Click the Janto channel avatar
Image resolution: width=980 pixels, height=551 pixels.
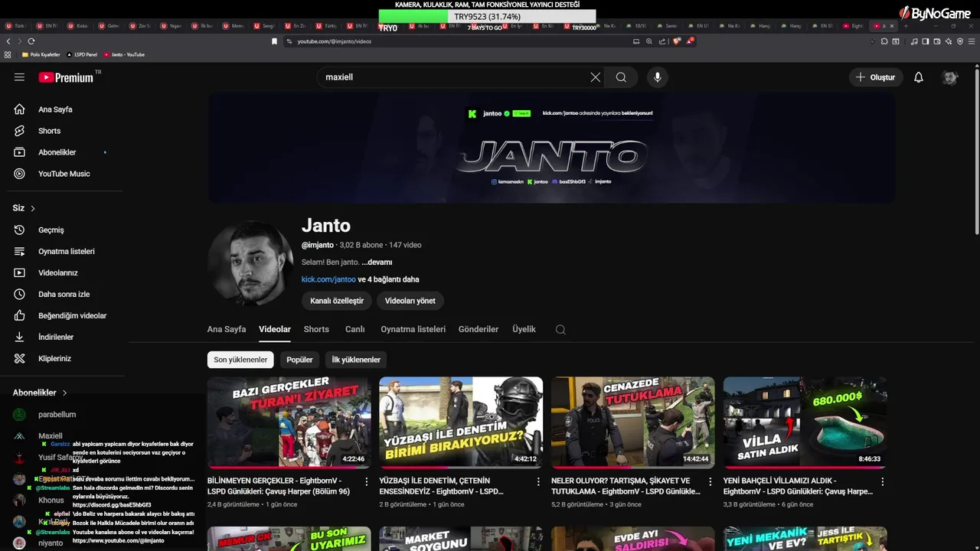click(x=250, y=262)
